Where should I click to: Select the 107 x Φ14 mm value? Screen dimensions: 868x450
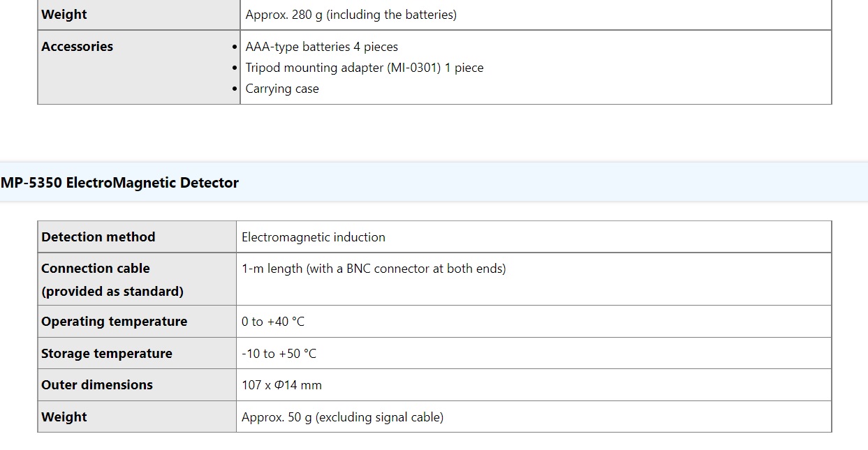pos(282,385)
